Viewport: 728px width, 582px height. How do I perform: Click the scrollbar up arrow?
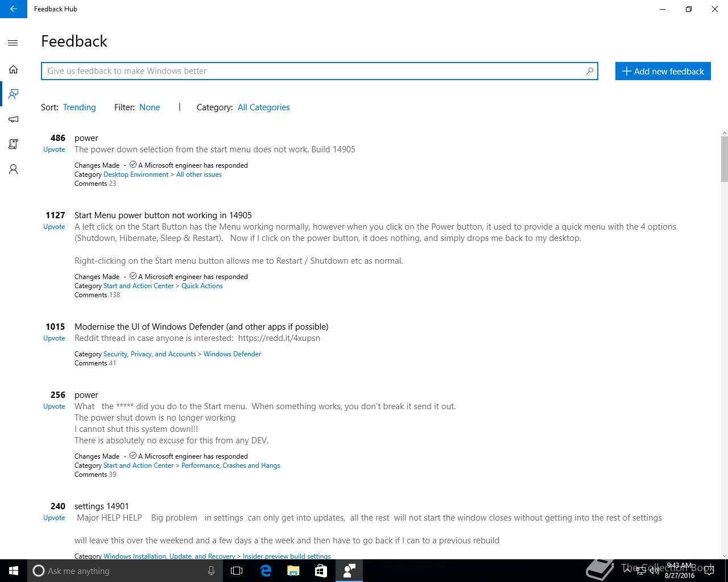(x=724, y=133)
